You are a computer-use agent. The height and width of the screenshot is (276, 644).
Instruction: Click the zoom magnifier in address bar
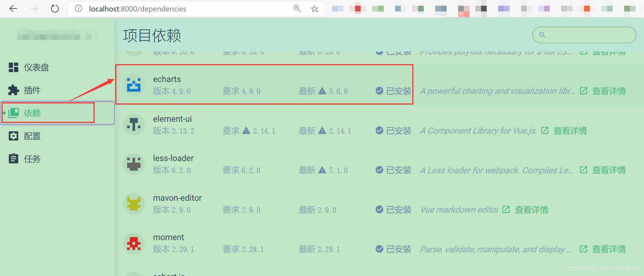[297, 8]
